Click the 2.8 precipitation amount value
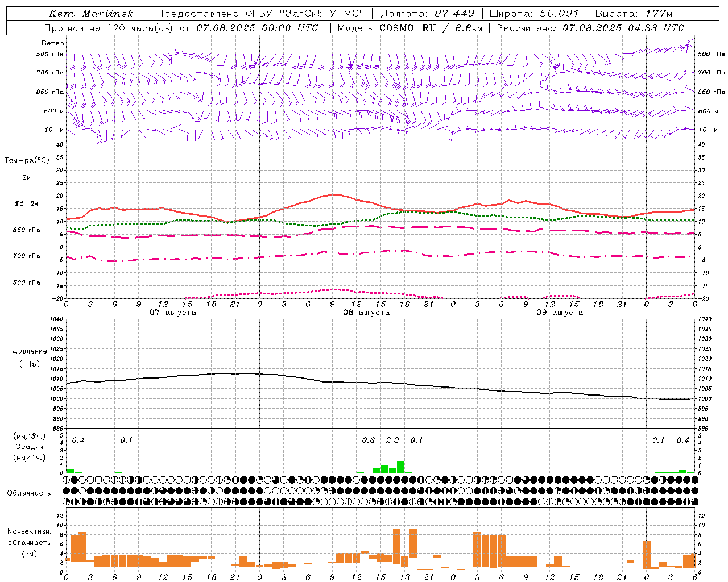Image resolution: width=728 pixels, height=582 pixels. (392, 440)
